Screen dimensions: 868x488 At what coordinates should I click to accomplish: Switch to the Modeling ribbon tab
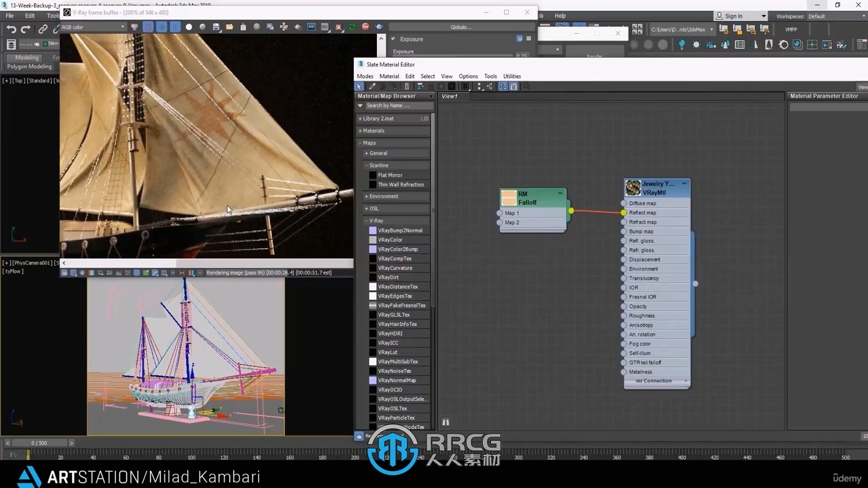click(27, 58)
